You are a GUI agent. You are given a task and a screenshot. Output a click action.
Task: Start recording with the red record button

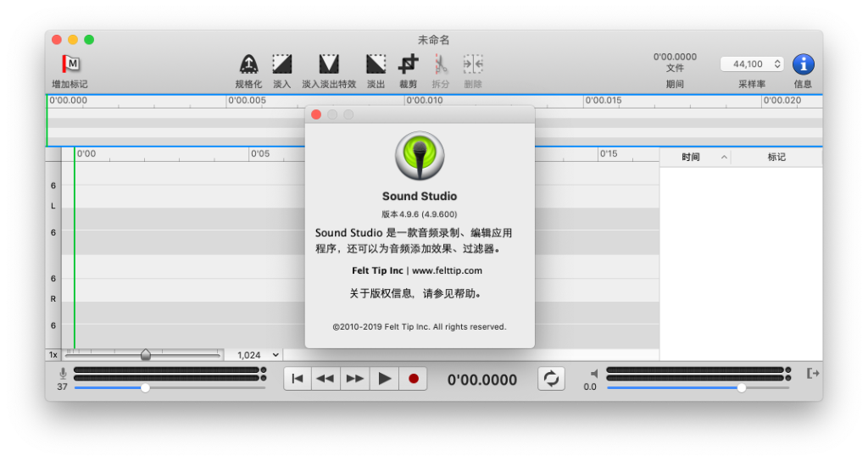click(x=413, y=379)
